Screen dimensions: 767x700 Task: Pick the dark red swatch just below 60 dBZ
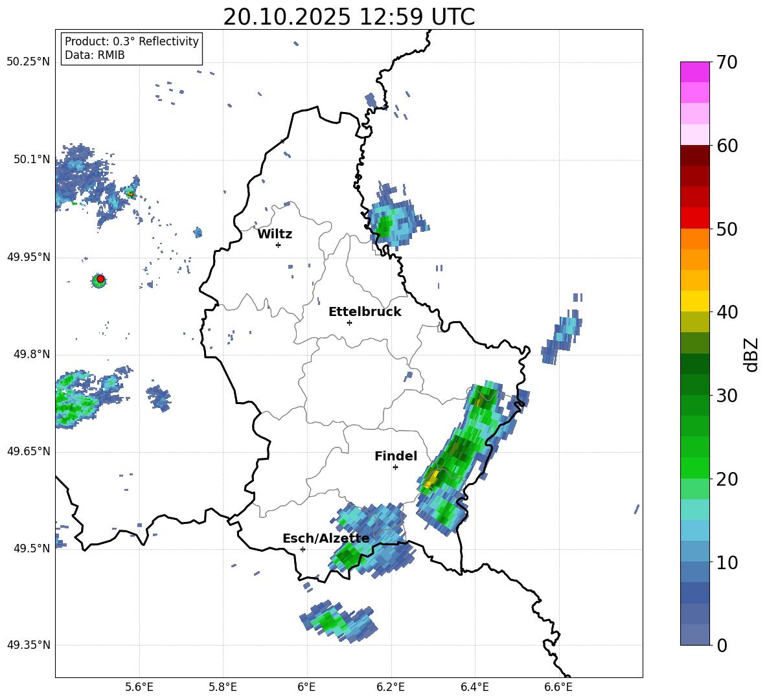[694, 155]
